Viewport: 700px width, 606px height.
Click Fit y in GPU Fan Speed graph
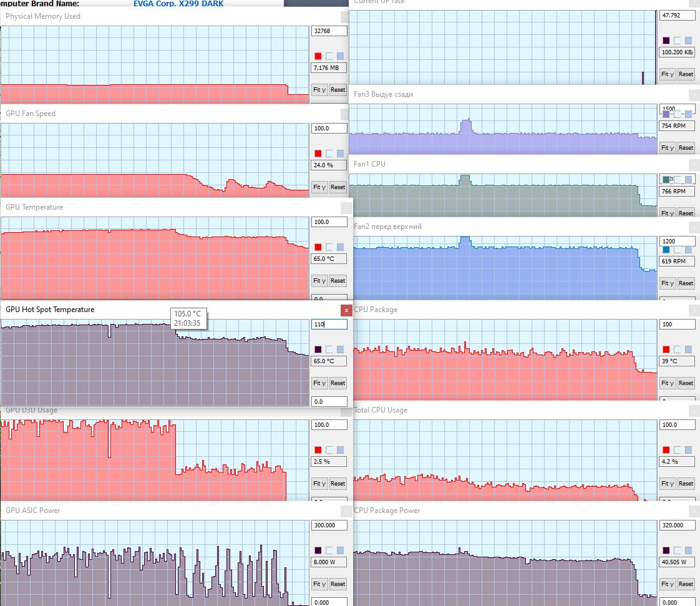tap(319, 187)
